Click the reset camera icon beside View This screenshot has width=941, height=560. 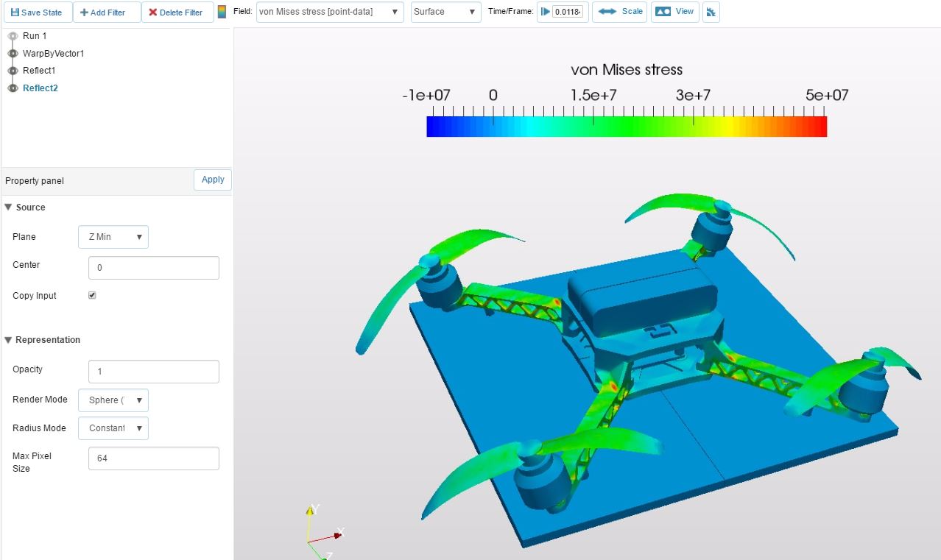tap(711, 12)
